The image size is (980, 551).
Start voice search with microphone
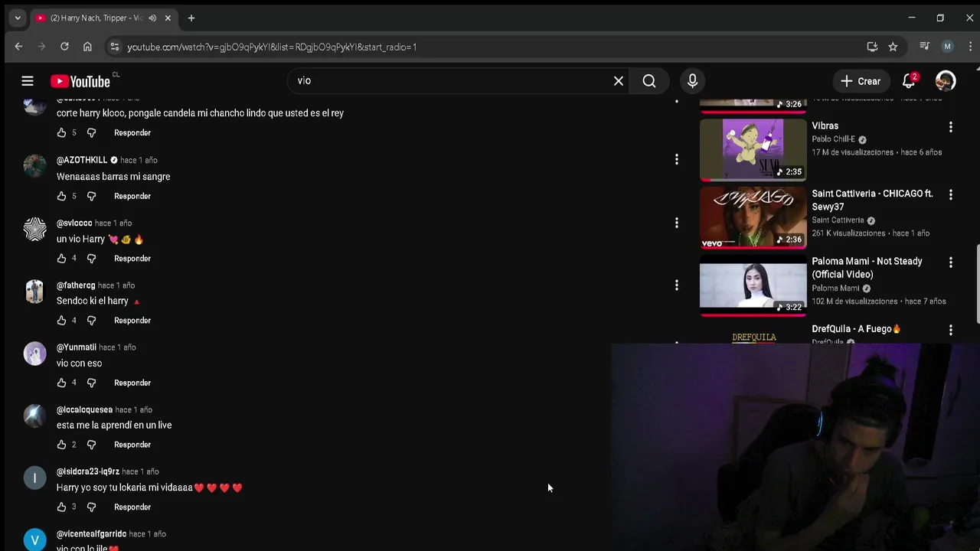692,81
